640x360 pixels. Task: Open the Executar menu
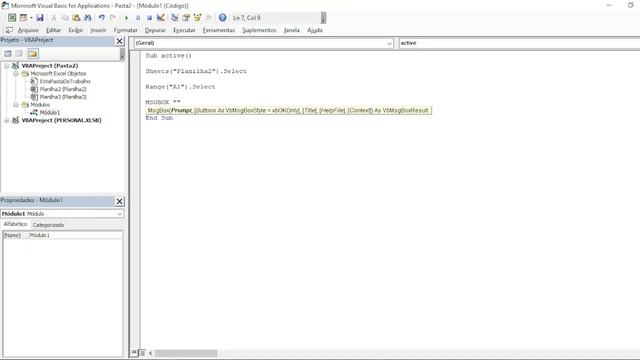(x=184, y=30)
